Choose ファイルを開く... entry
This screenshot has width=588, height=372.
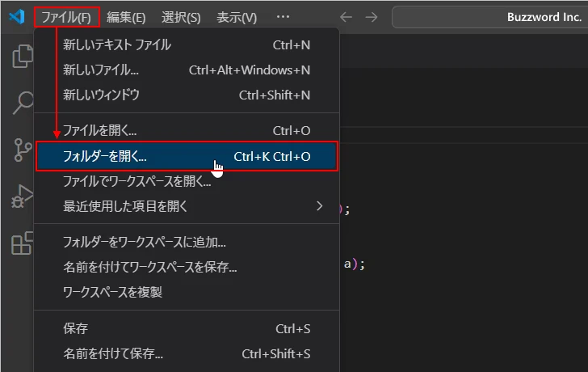[x=187, y=131]
